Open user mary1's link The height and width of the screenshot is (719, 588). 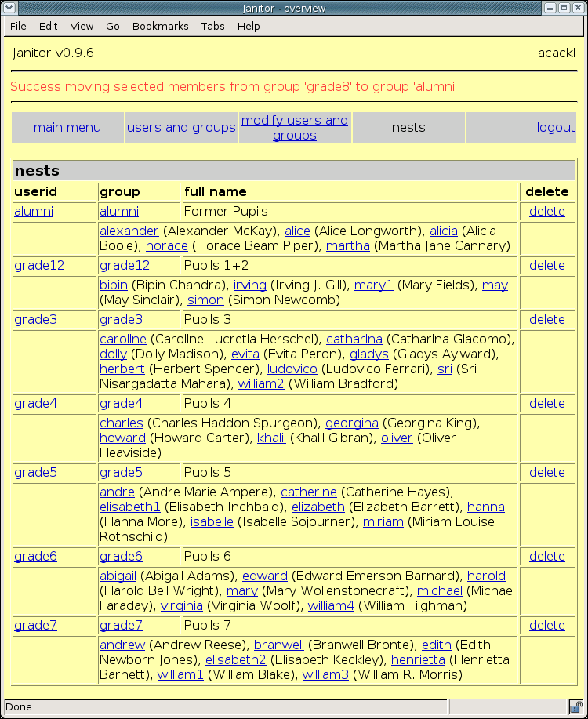click(373, 285)
